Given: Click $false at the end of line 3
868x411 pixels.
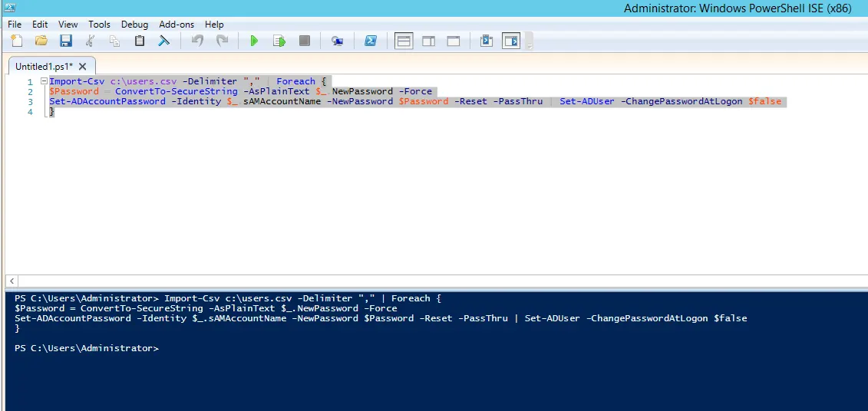Looking at the screenshot, I should tap(764, 101).
